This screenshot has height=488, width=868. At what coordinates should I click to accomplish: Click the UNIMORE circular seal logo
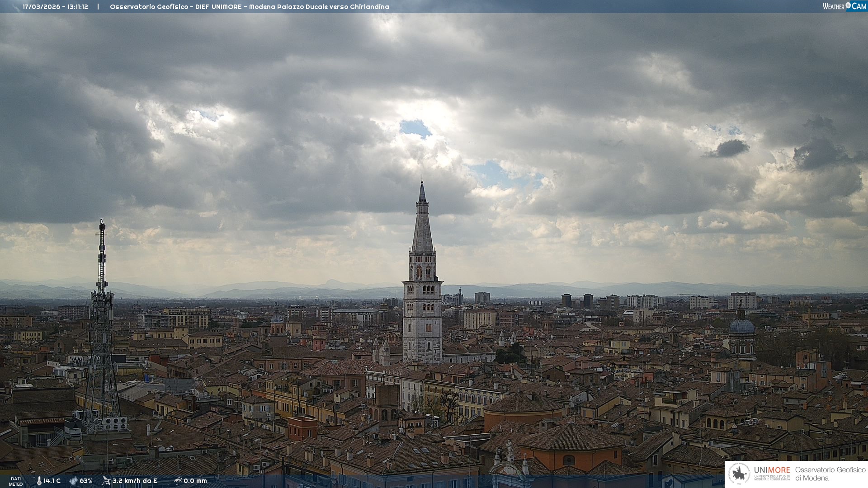pos(739,474)
